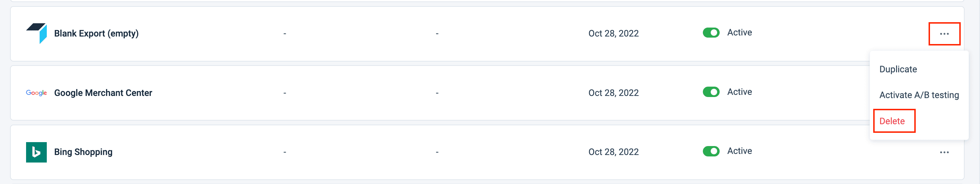Click the Active label for Blank Export
Screen dimensions: 980x184
740,33
